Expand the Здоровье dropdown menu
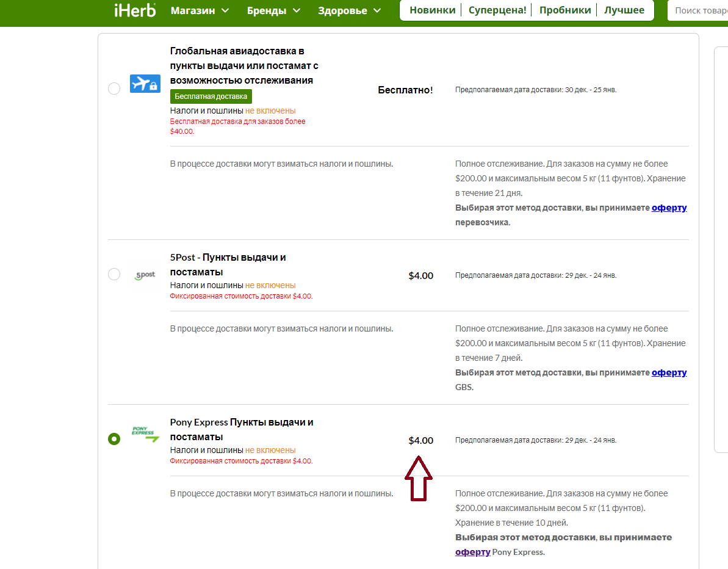The height and width of the screenshot is (569, 728). tap(350, 10)
